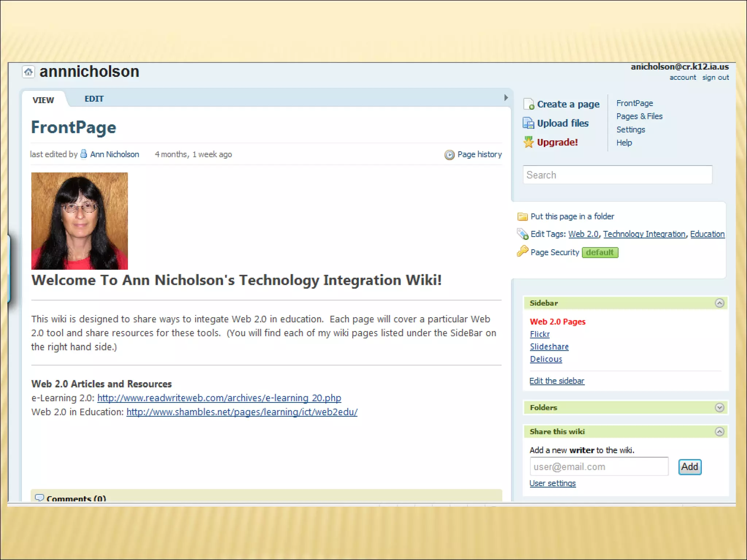Click the home icon beside annnicholson
Viewport: 747px width, 560px height.
click(x=28, y=72)
